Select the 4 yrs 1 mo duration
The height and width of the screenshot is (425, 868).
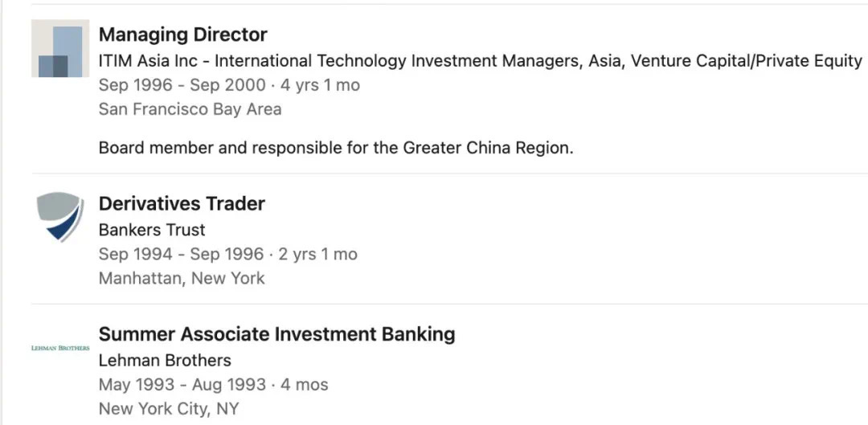pos(320,85)
